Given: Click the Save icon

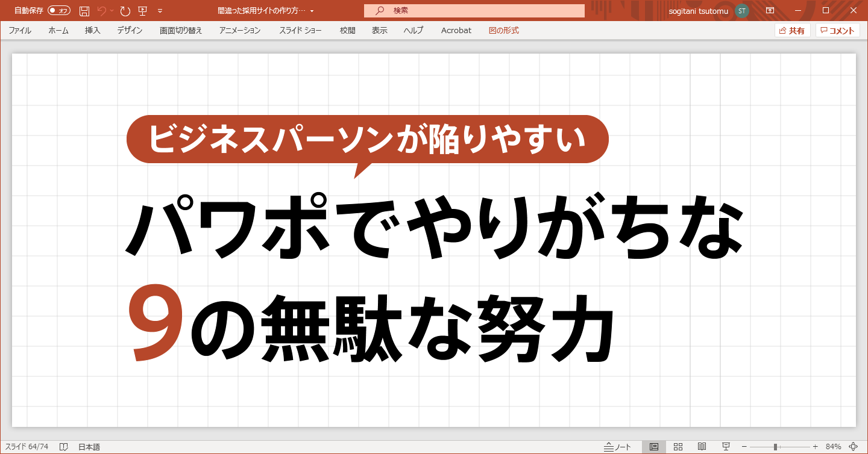Looking at the screenshot, I should click(x=84, y=10).
